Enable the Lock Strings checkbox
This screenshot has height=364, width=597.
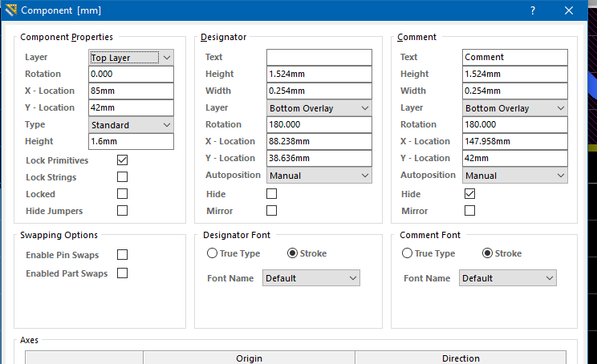click(x=123, y=177)
